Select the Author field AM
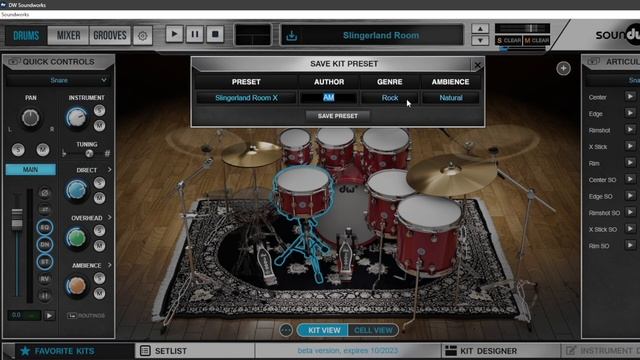This screenshot has width=640, height=360. [329, 98]
